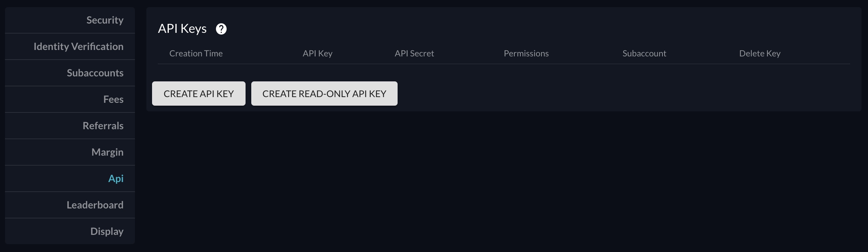Screen dimensions: 868x252
Task: Open the Leaderboard settings section
Action: point(95,205)
